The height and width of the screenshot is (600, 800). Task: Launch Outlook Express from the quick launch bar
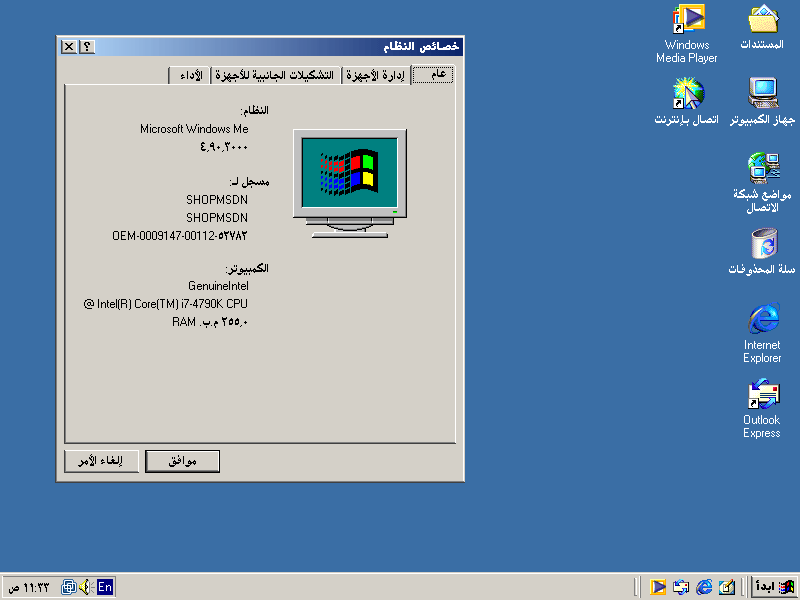[x=681, y=587]
